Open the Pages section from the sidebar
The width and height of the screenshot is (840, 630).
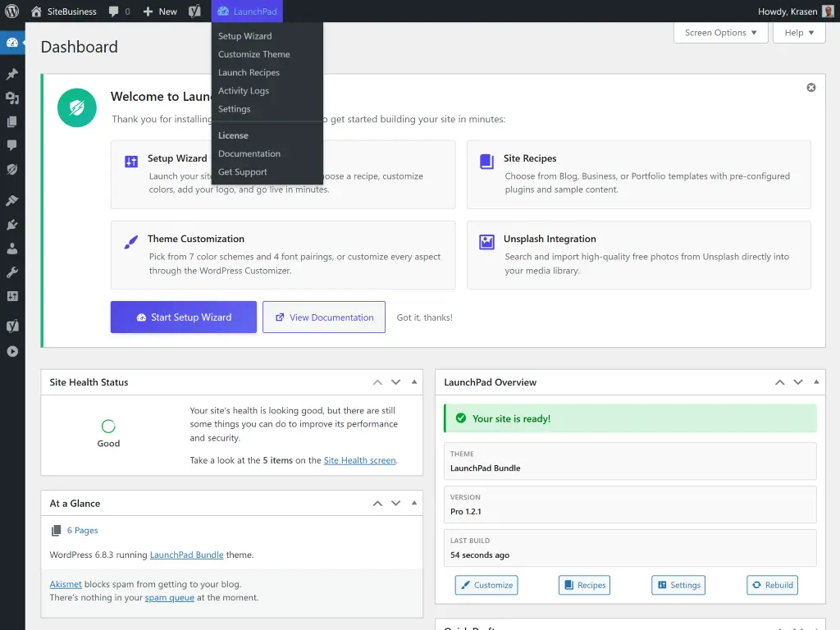pyautogui.click(x=12, y=121)
